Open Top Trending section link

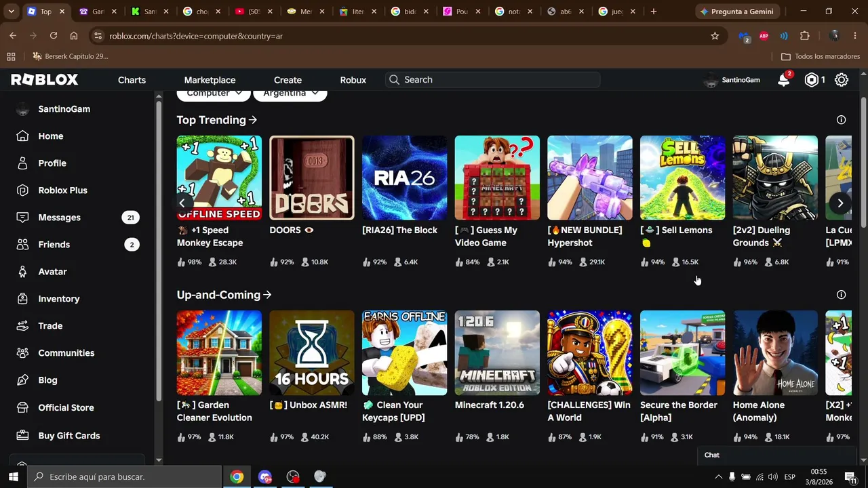click(x=217, y=120)
